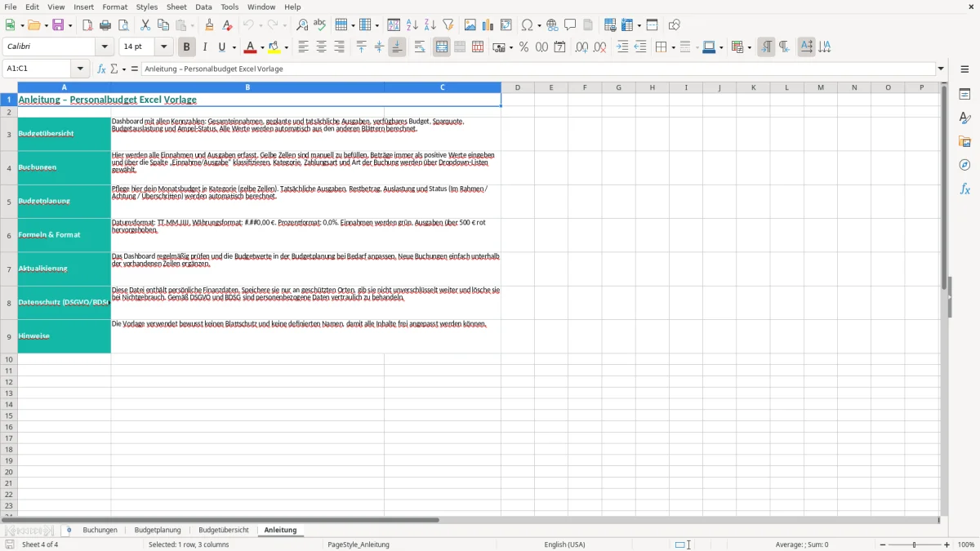Click Clear Direct Formatting icon
980x551 pixels.
227,25
